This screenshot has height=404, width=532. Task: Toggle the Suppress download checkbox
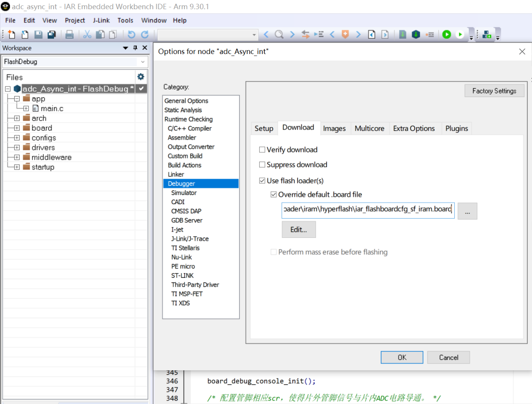click(262, 165)
